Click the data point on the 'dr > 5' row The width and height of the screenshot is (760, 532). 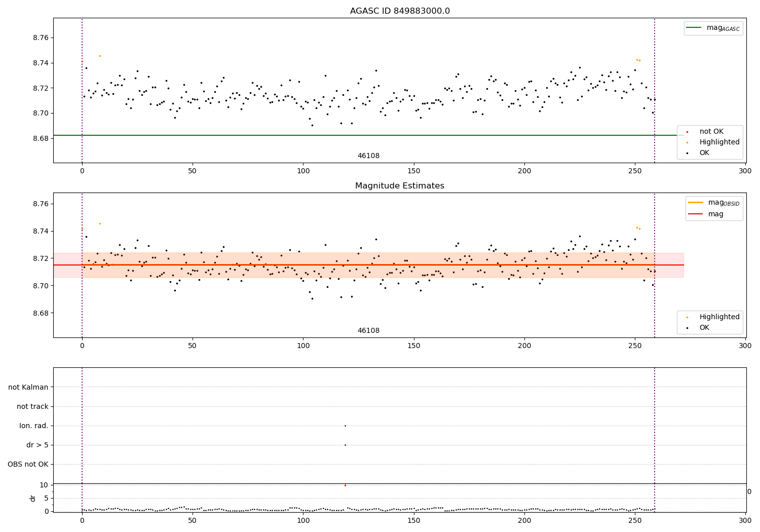[345, 445]
